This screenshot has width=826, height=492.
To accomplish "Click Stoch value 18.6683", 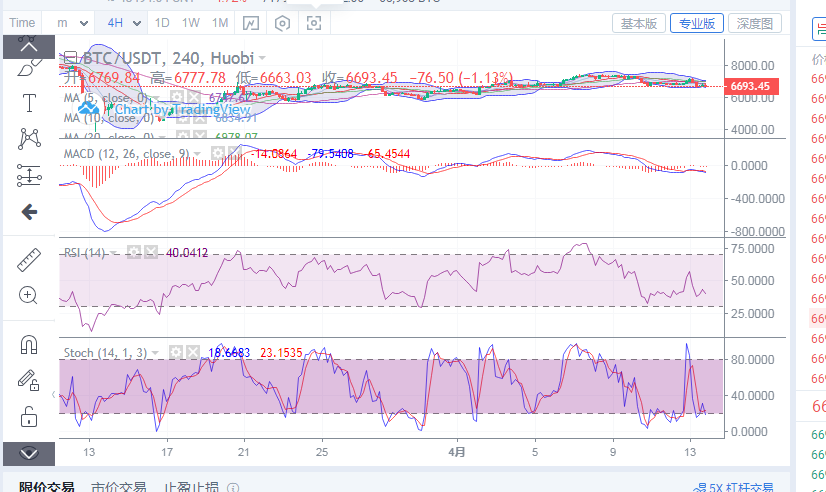I will (x=229, y=352).
